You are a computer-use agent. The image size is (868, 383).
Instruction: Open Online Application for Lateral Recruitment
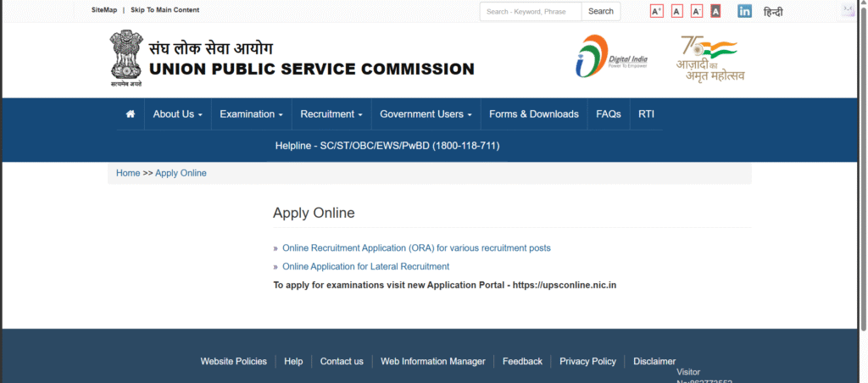pyautogui.click(x=366, y=266)
